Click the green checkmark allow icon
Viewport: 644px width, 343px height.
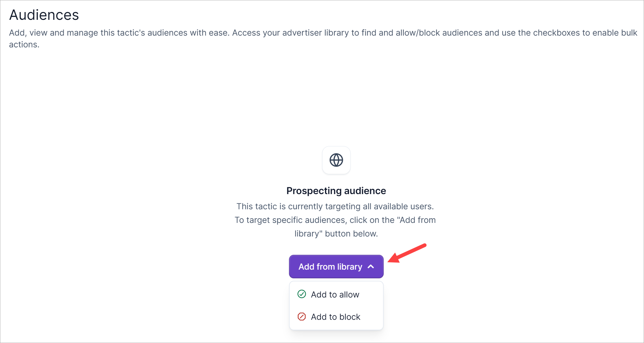pos(302,294)
